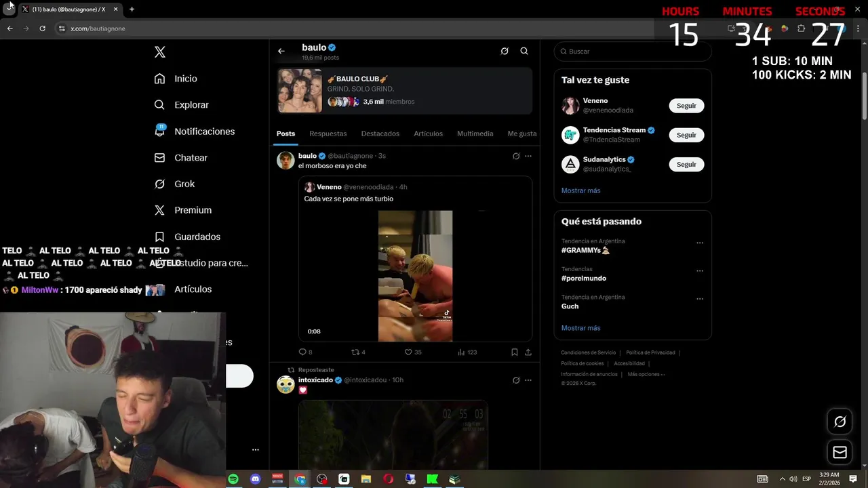Go to Inicio home page
The image size is (868, 488).
tap(176, 79)
